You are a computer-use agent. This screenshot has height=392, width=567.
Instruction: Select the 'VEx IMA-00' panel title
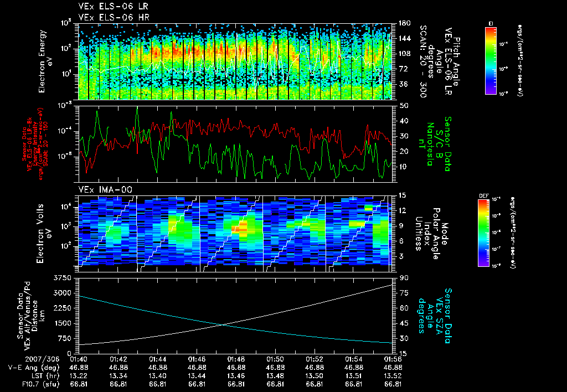pos(105,190)
